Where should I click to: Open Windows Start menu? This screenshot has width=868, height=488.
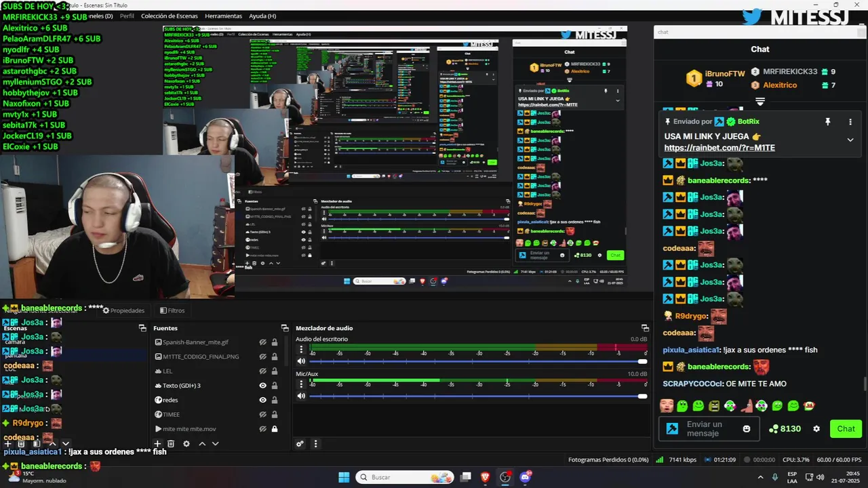(344, 477)
